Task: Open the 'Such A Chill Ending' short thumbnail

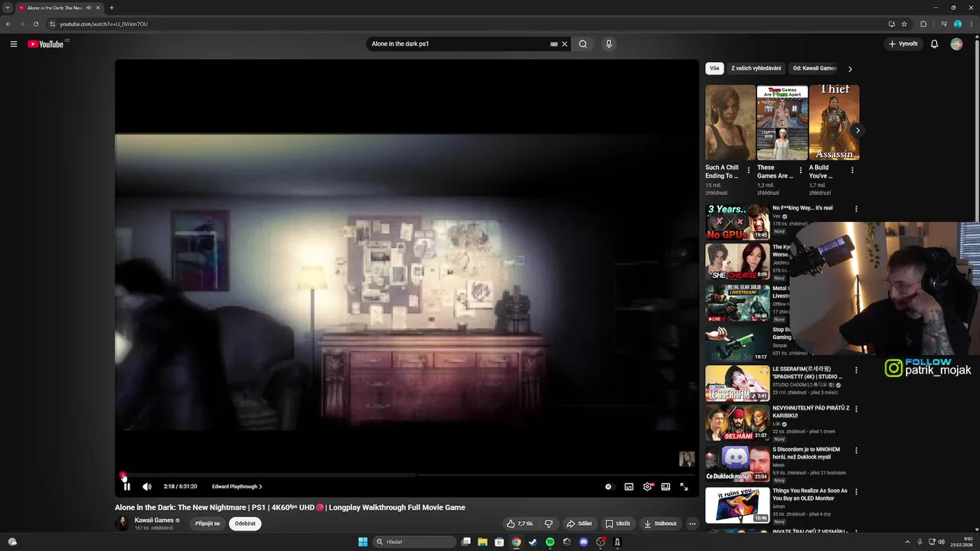Action: 730,122
